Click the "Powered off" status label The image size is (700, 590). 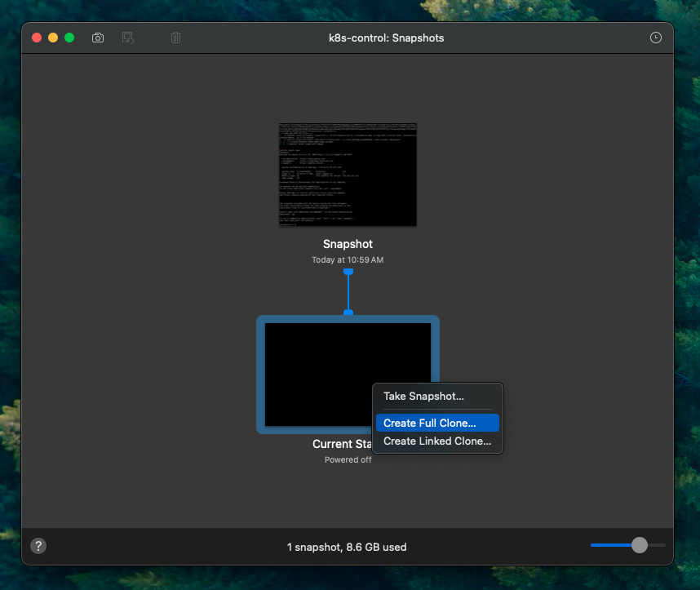click(x=347, y=459)
